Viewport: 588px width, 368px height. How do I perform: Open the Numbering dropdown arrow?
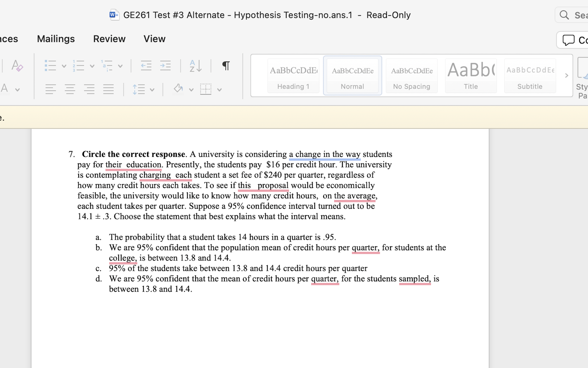(92, 66)
